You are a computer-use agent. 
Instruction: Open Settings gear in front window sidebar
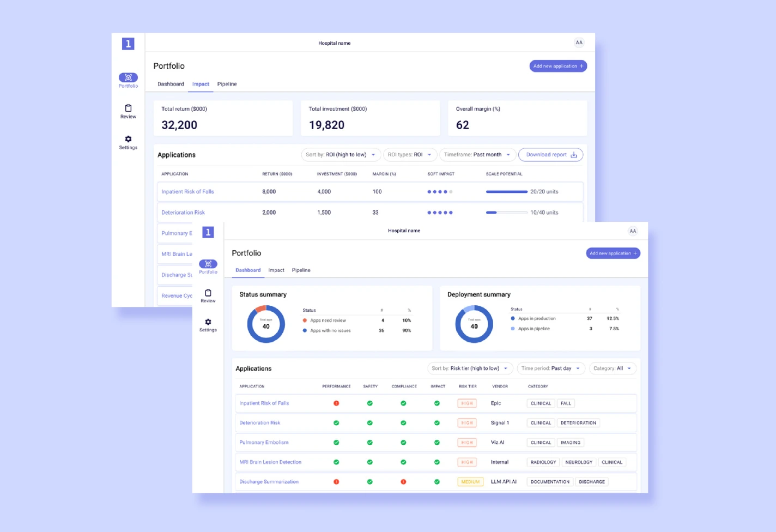coord(208,322)
